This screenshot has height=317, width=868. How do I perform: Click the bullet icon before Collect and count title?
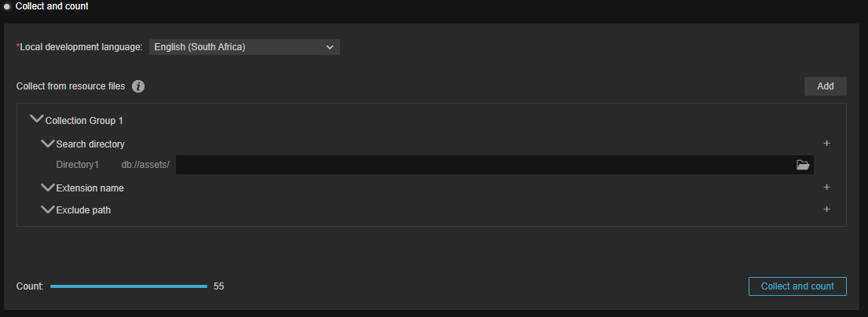pyautogui.click(x=7, y=6)
